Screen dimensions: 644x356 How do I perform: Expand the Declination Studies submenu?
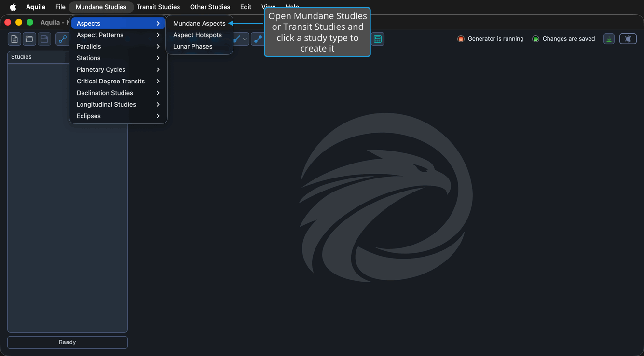(118, 93)
